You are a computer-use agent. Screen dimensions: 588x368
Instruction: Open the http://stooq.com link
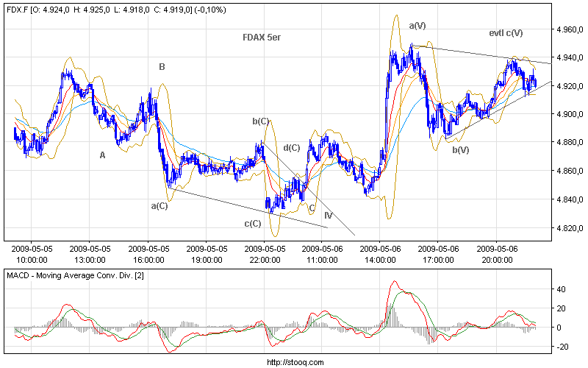click(295, 362)
